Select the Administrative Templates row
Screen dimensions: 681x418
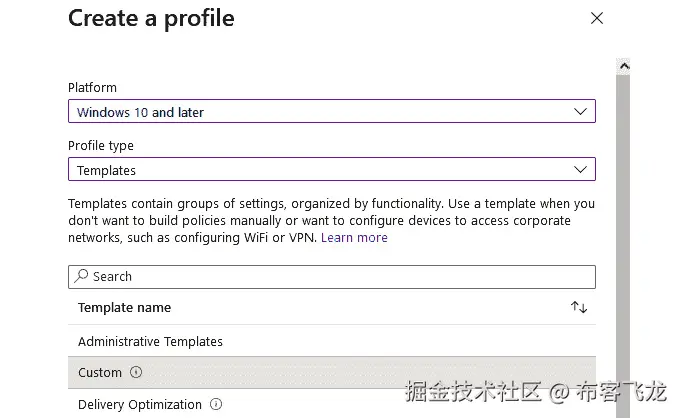tap(150, 341)
